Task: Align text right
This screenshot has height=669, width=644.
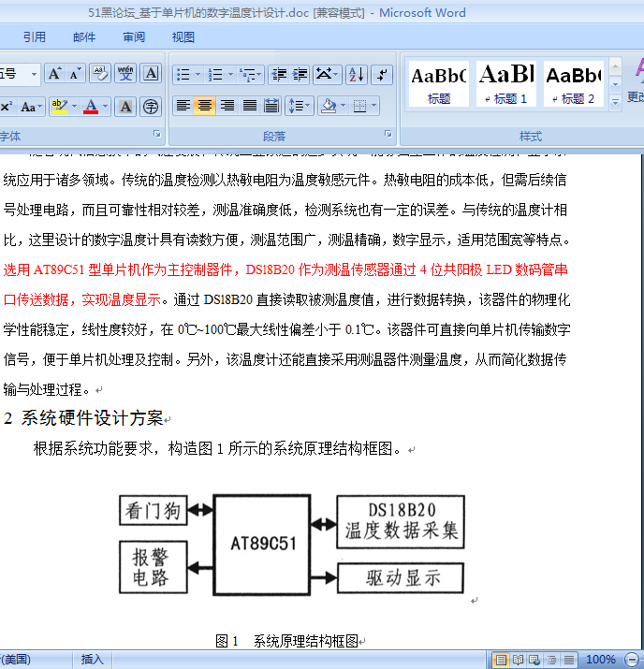Action: click(227, 106)
